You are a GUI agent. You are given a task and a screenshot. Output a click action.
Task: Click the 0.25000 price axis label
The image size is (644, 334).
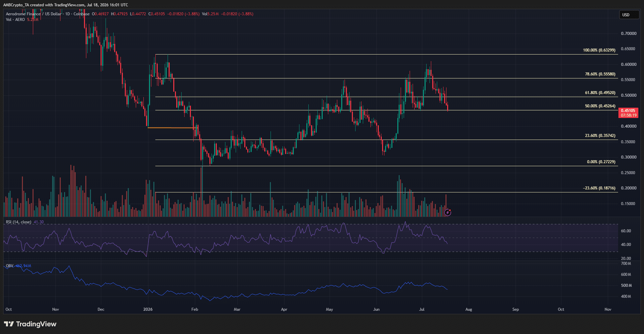[629, 173]
